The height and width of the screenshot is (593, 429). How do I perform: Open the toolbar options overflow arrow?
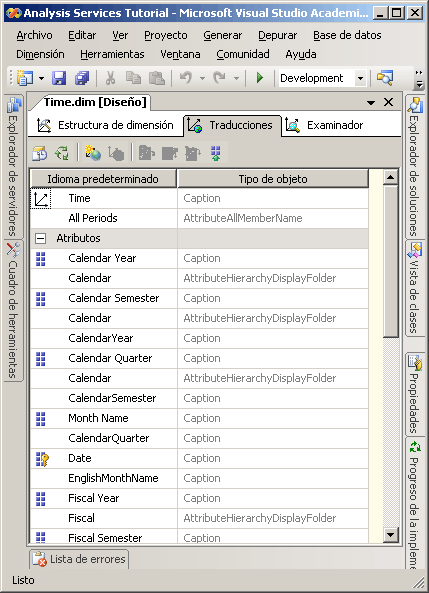pos(419,79)
